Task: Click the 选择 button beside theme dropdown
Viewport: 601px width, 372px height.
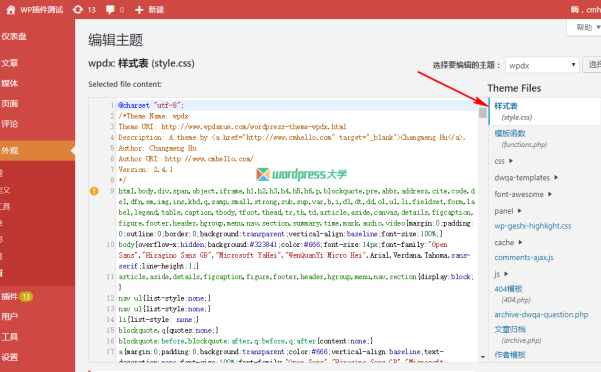Action: (x=593, y=65)
